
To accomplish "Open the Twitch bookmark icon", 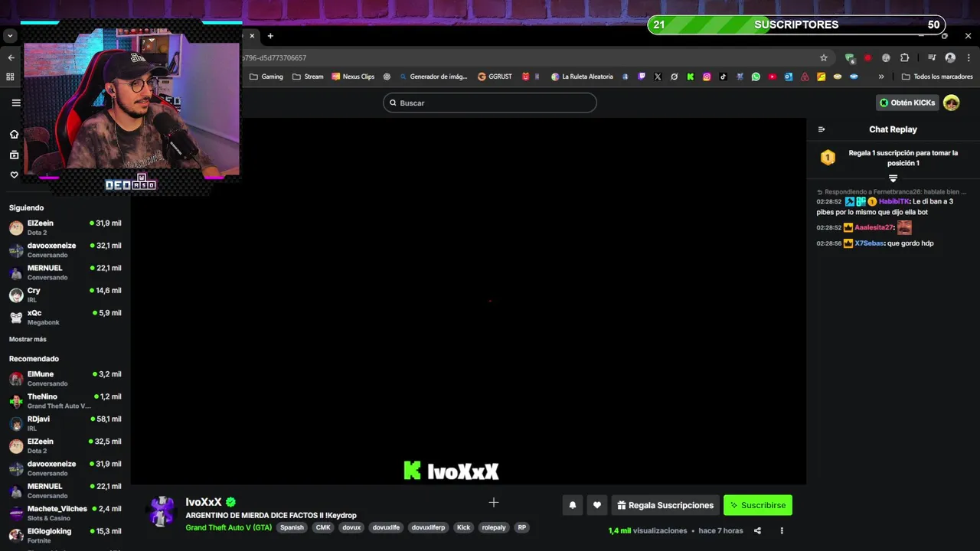I will (x=642, y=77).
